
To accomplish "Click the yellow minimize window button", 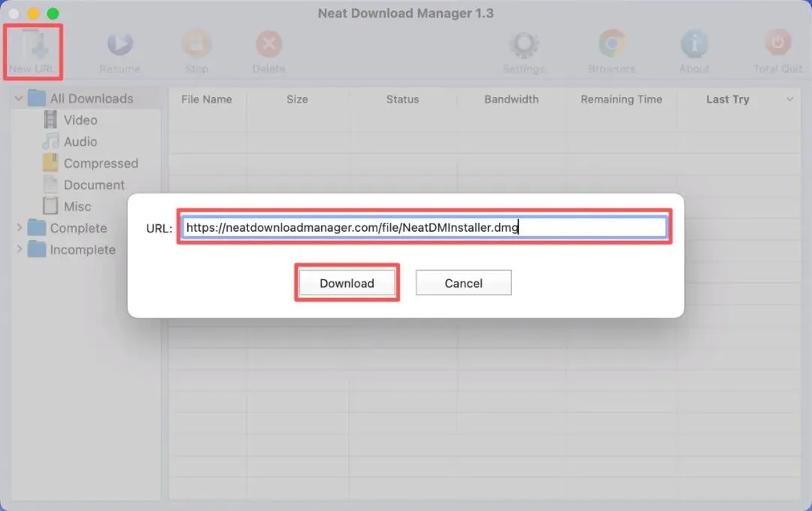I will [x=33, y=14].
